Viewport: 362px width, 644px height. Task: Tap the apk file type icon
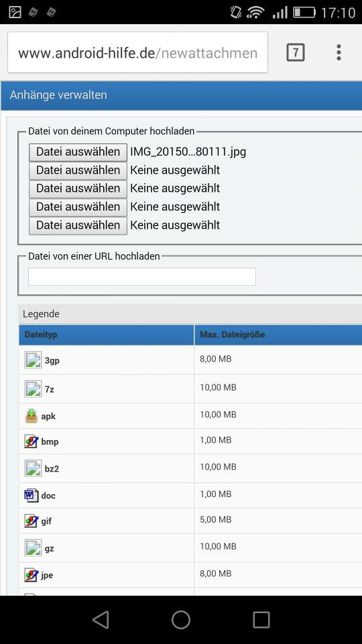(x=32, y=416)
